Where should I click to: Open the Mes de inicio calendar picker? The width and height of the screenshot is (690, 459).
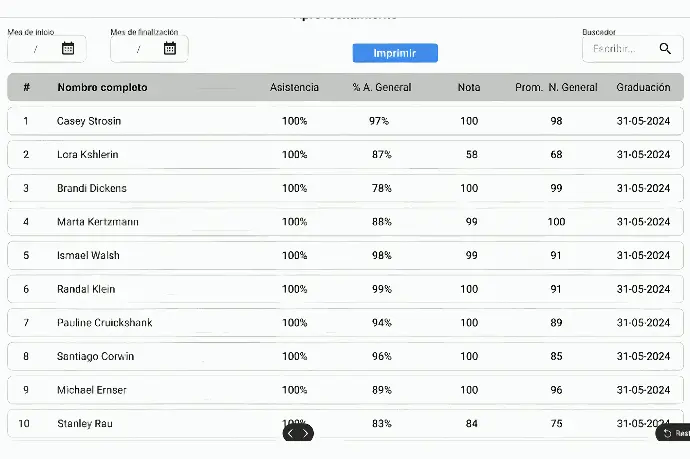point(68,48)
